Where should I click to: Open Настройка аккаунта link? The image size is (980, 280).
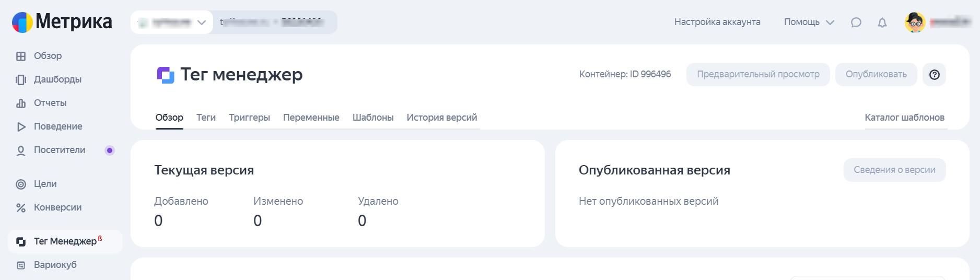pyautogui.click(x=717, y=22)
